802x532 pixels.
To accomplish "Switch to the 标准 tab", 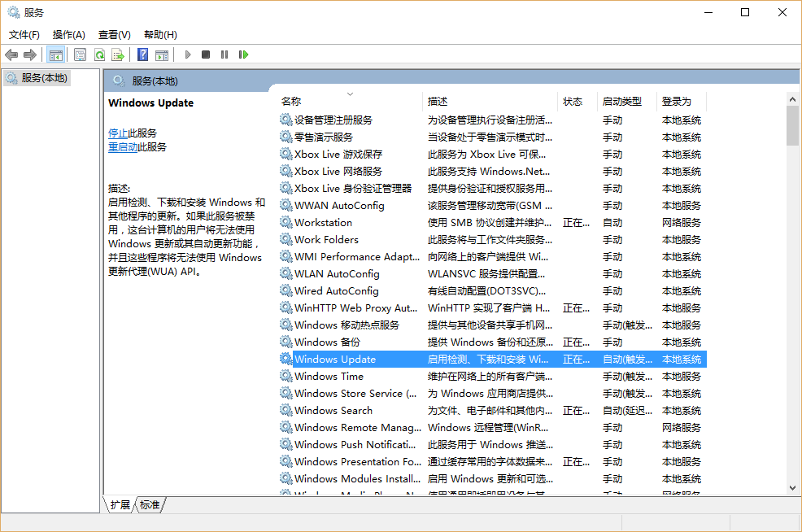I will coord(150,505).
